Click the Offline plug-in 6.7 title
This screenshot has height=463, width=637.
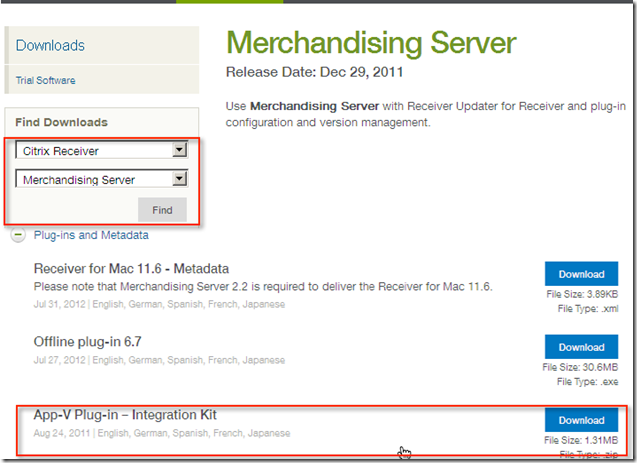click(87, 342)
